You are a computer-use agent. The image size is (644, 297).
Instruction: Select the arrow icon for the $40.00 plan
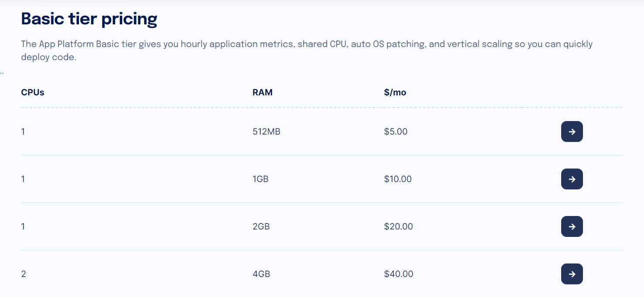(x=572, y=274)
